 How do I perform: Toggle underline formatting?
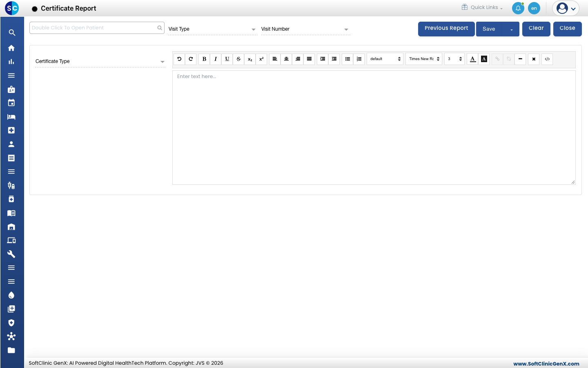pos(227,59)
